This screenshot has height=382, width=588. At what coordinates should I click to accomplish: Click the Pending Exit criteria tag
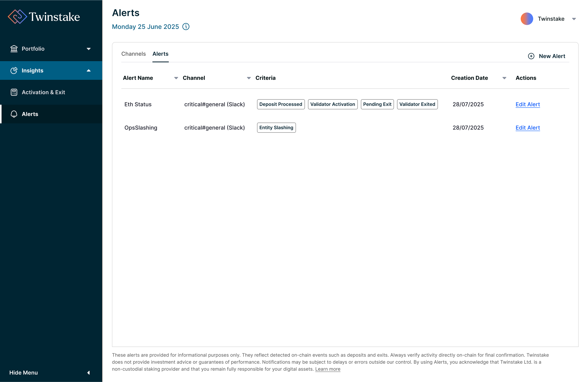pos(377,104)
